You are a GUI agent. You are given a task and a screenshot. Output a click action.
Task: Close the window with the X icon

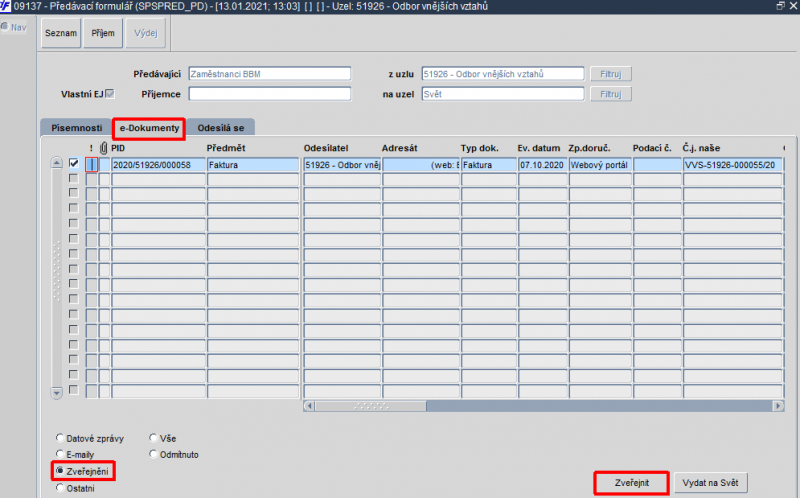793,6
